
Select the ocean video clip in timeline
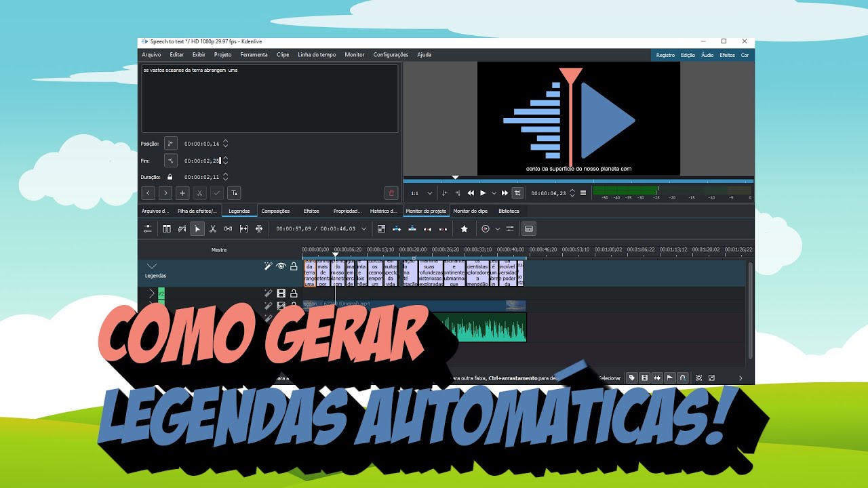click(x=414, y=306)
